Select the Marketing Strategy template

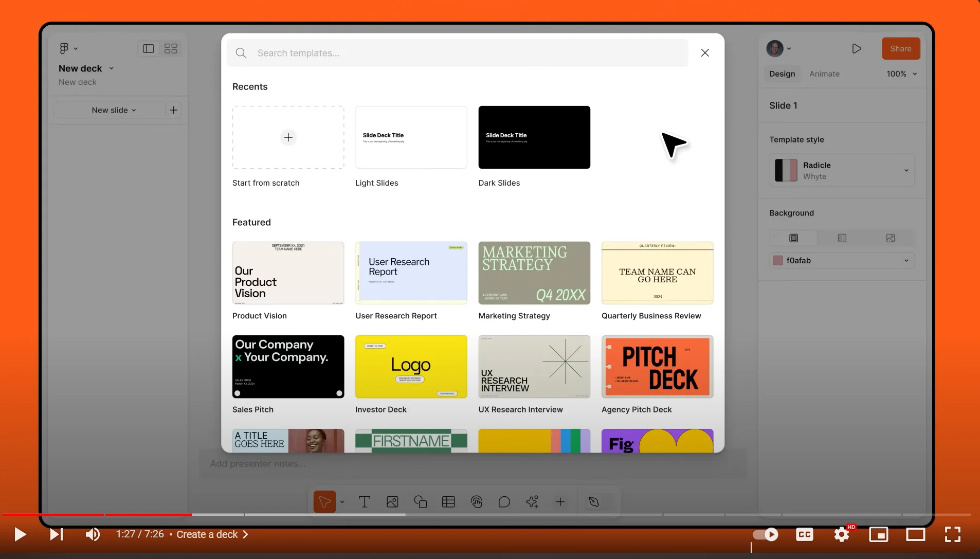coord(534,273)
